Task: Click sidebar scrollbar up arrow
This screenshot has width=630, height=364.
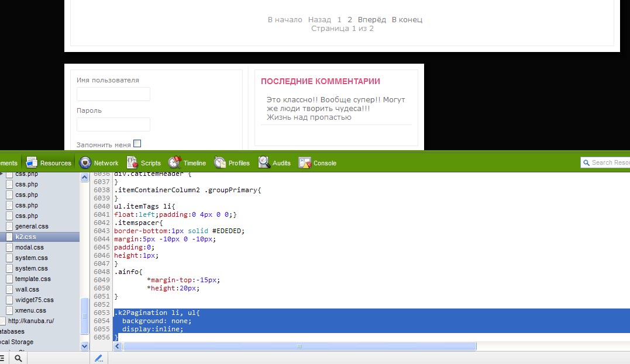Action: pyautogui.click(x=84, y=178)
